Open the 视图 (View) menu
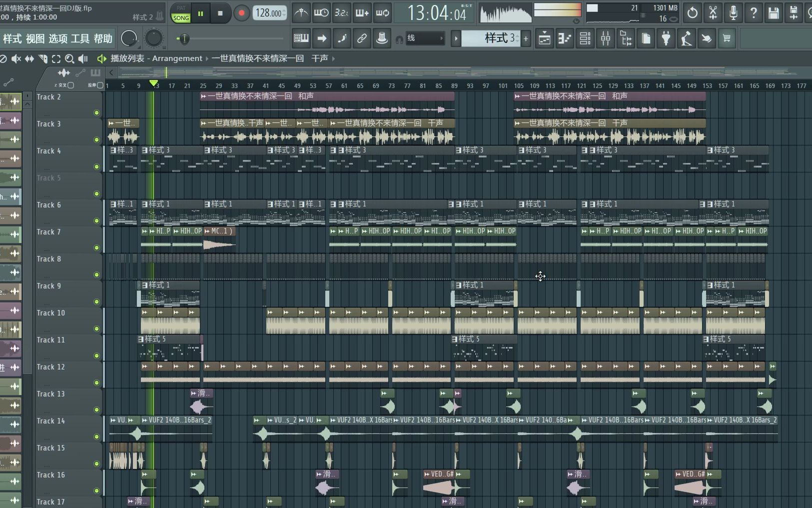This screenshot has height=508, width=812. tap(35, 38)
